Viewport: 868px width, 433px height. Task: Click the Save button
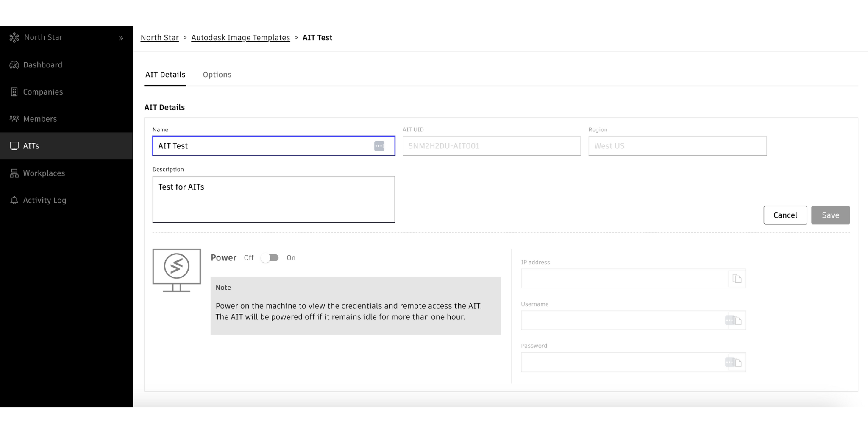pos(830,215)
